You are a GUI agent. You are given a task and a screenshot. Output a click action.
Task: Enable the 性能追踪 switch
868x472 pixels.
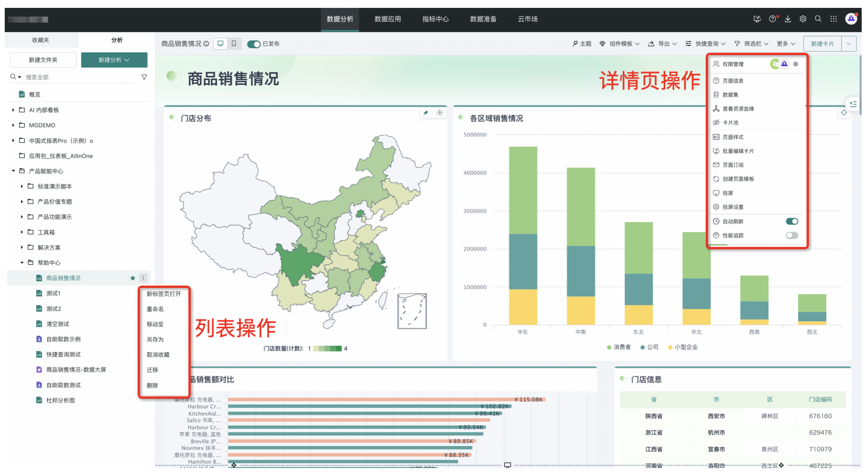pyautogui.click(x=791, y=236)
